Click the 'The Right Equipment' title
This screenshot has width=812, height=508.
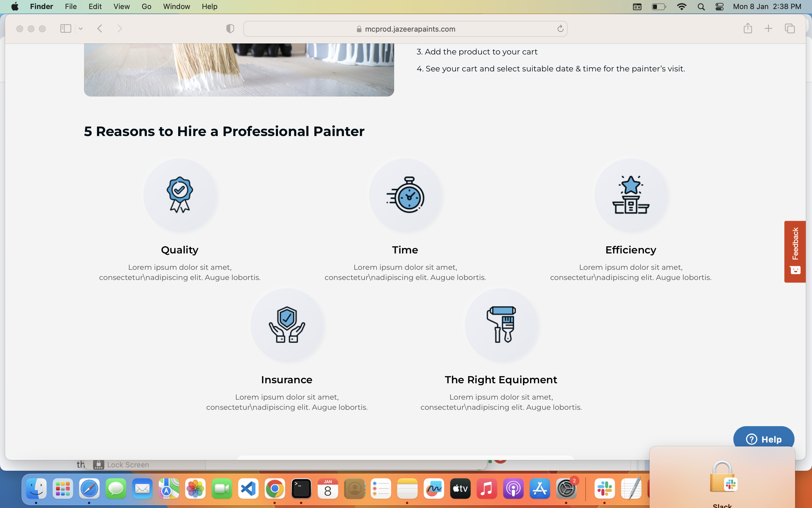(501, 380)
